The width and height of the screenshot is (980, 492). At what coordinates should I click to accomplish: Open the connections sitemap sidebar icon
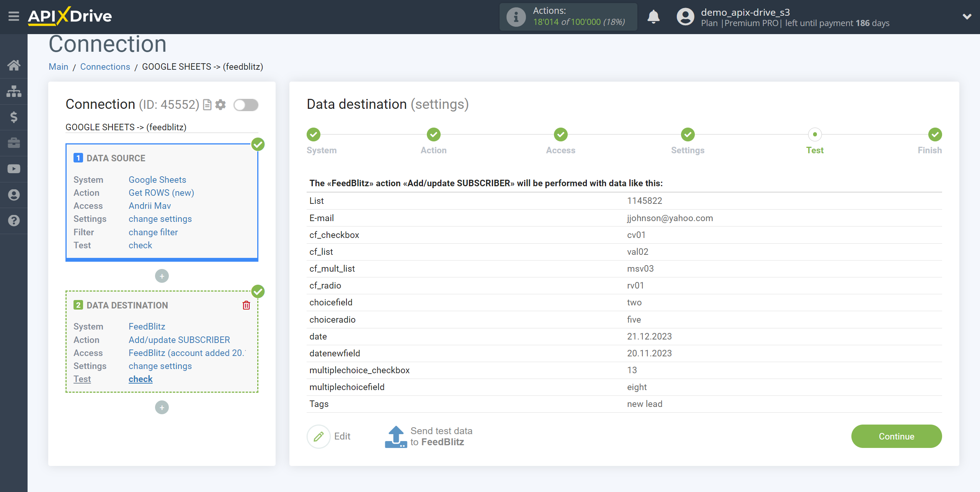click(x=14, y=91)
